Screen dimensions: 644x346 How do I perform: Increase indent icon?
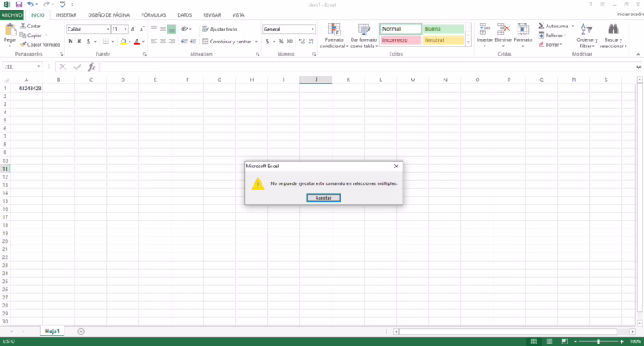coord(193,42)
